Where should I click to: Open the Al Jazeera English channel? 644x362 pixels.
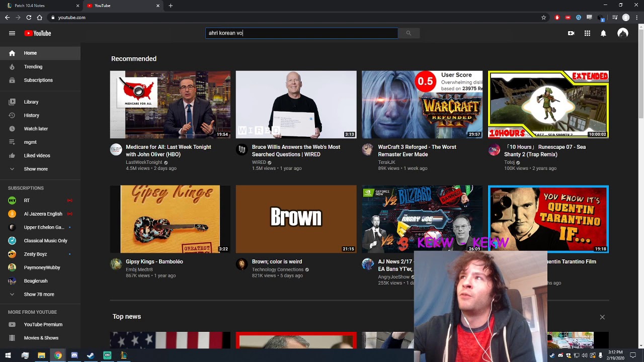coord(40,214)
